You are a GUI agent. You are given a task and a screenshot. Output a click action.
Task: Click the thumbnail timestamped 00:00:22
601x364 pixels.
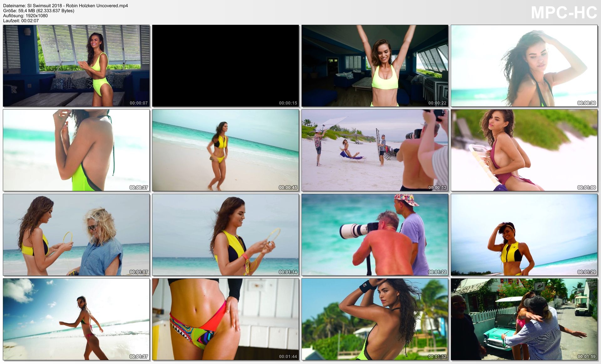[375, 66]
